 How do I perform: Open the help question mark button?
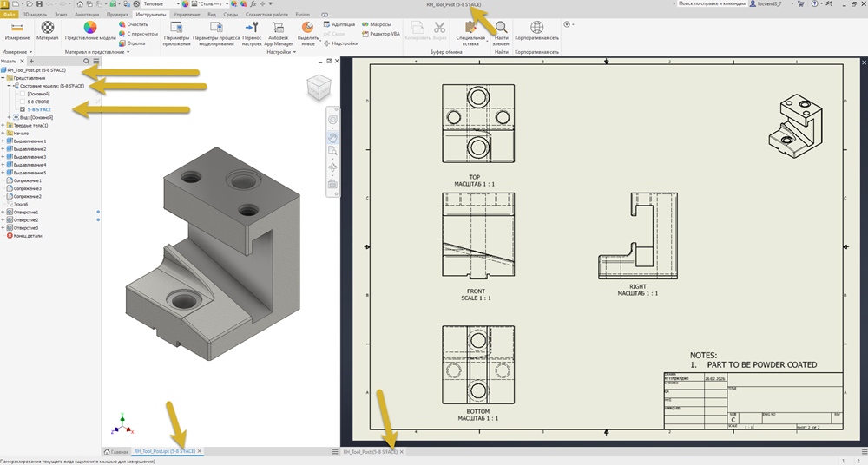coord(814,3)
